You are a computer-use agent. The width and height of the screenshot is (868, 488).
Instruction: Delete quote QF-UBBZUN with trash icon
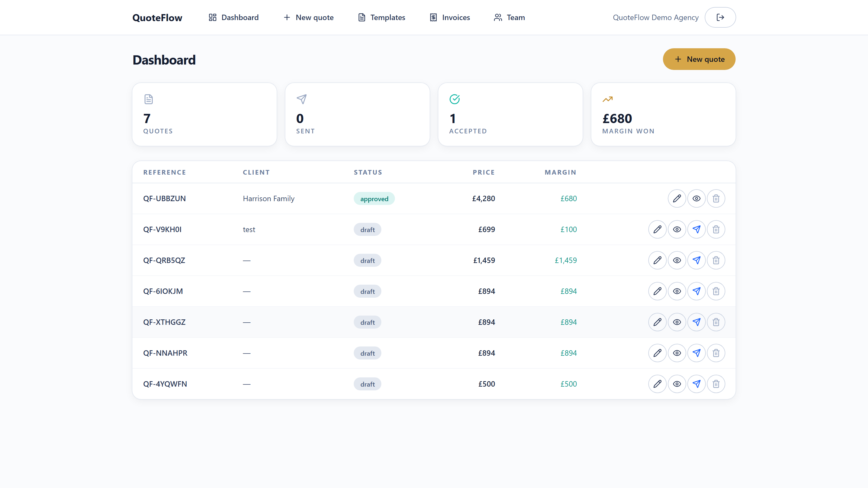tap(716, 198)
